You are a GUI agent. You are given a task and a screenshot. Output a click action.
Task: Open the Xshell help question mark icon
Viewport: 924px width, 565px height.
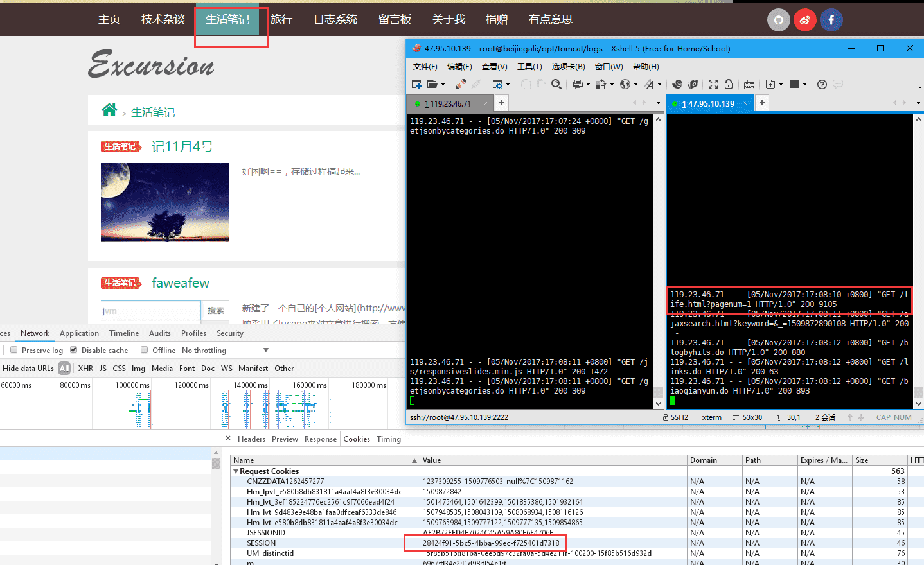click(822, 84)
